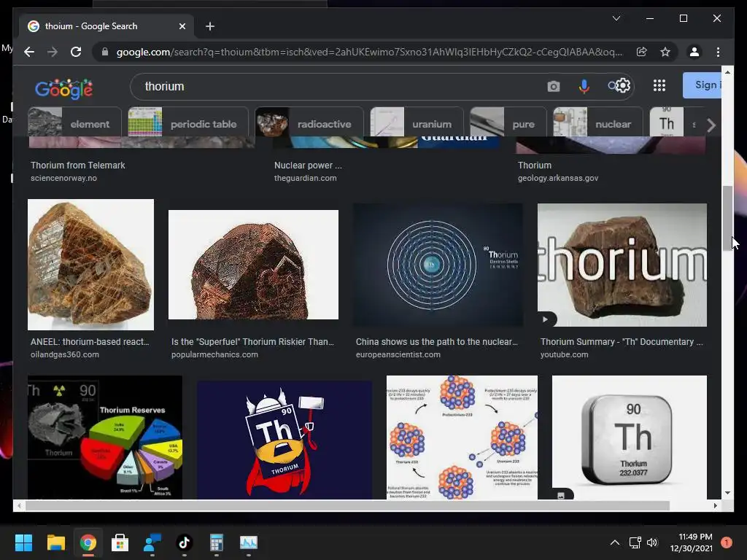Click the vertical scrollbar thumb

pos(727,218)
